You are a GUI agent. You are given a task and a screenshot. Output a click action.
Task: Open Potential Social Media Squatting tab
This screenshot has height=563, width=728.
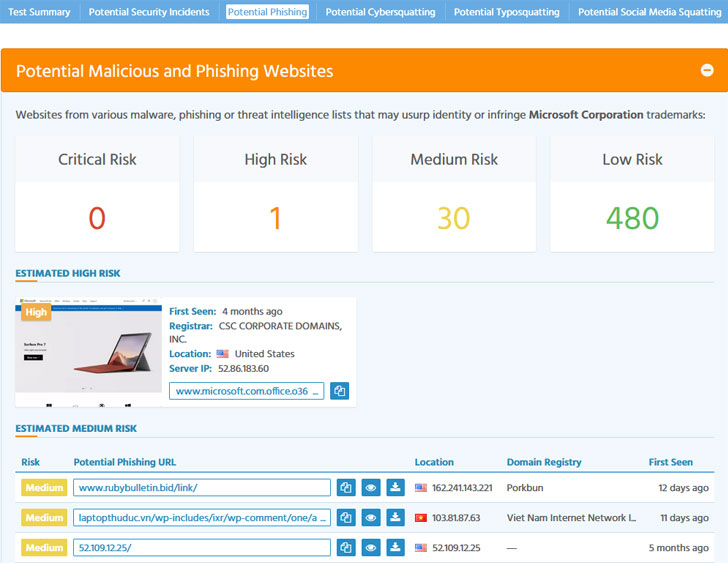pyautogui.click(x=650, y=12)
